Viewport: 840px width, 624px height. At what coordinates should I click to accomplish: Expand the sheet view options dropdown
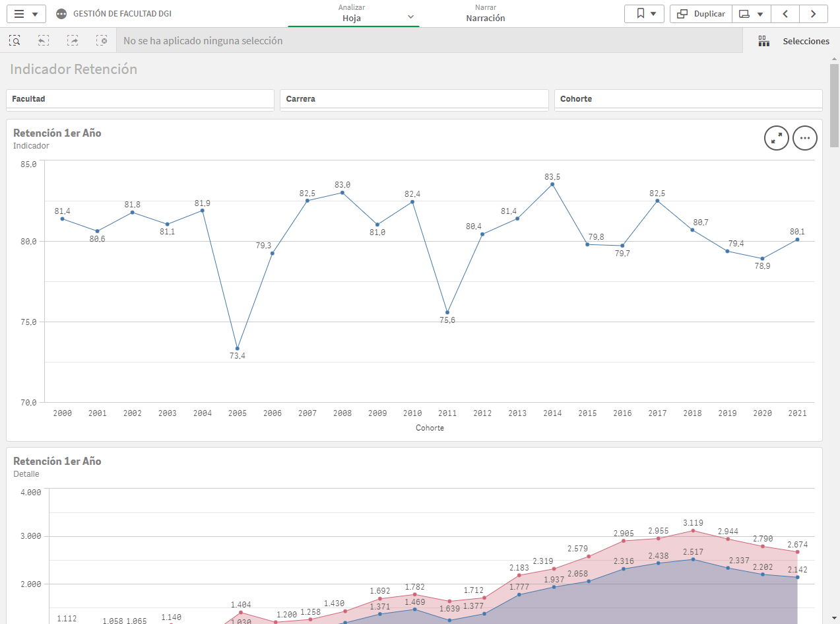pos(752,14)
